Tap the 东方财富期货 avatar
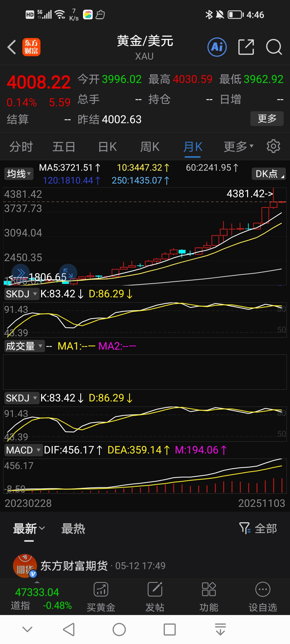This screenshot has width=290, height=644. click(25, 566)
